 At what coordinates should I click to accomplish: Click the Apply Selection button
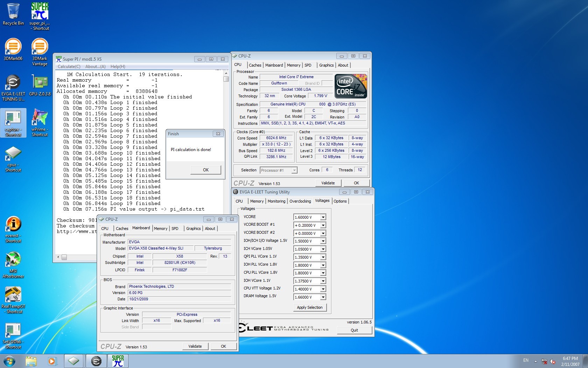(309, 307)
